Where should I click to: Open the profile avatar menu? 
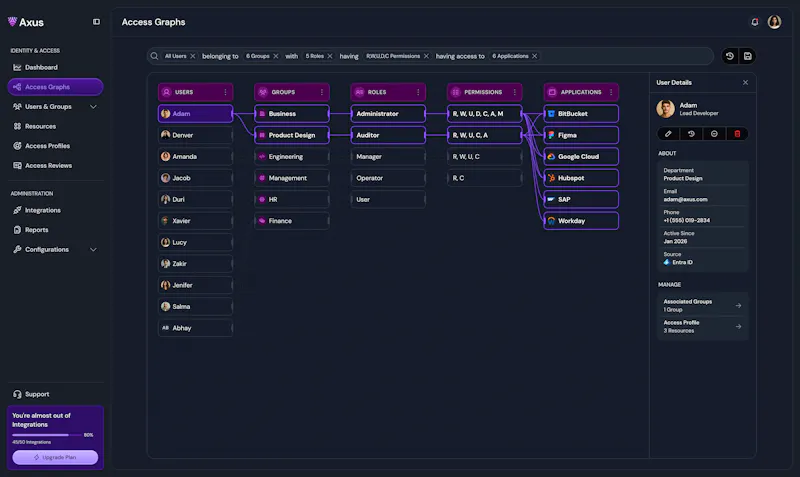coord(774,22)
